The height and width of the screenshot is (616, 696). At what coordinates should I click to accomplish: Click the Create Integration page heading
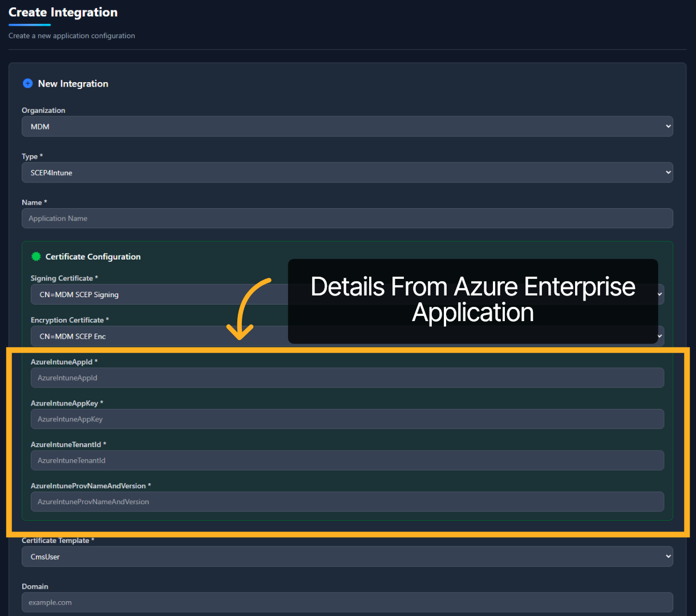[63, 12]
